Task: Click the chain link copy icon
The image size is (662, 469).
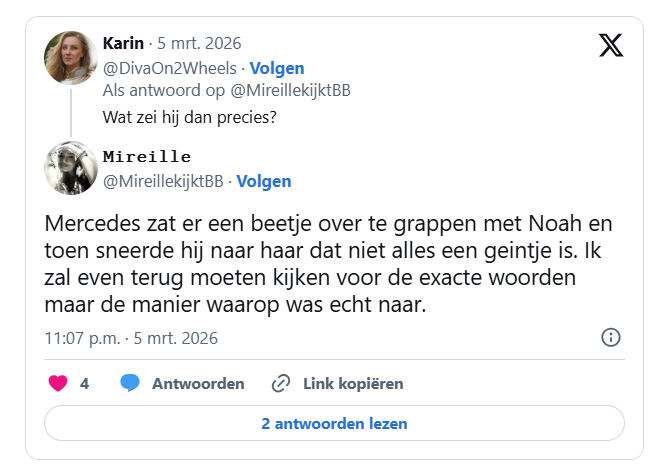Action: 281,383
